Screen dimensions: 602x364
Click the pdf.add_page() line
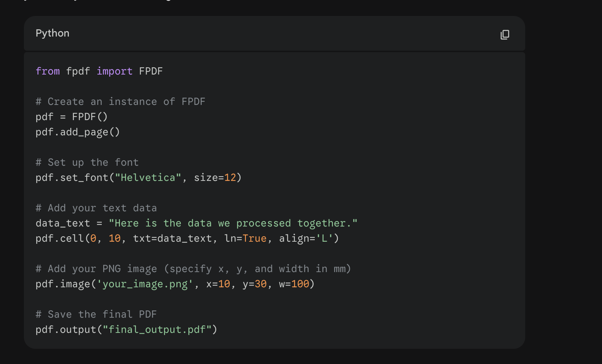[x=78, y=132]
